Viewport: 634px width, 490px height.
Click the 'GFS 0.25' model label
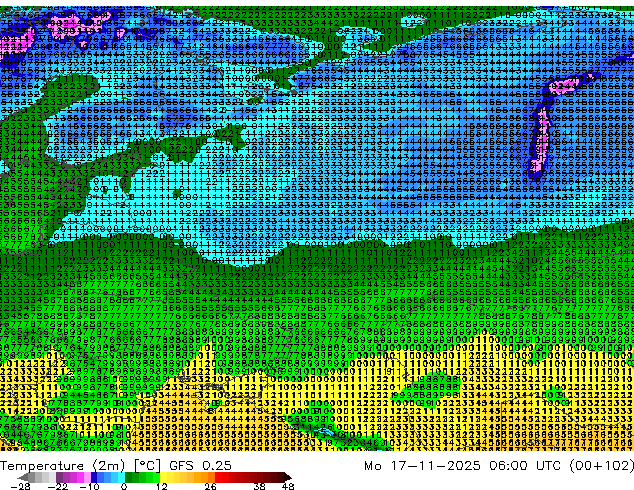pos(200,466)
